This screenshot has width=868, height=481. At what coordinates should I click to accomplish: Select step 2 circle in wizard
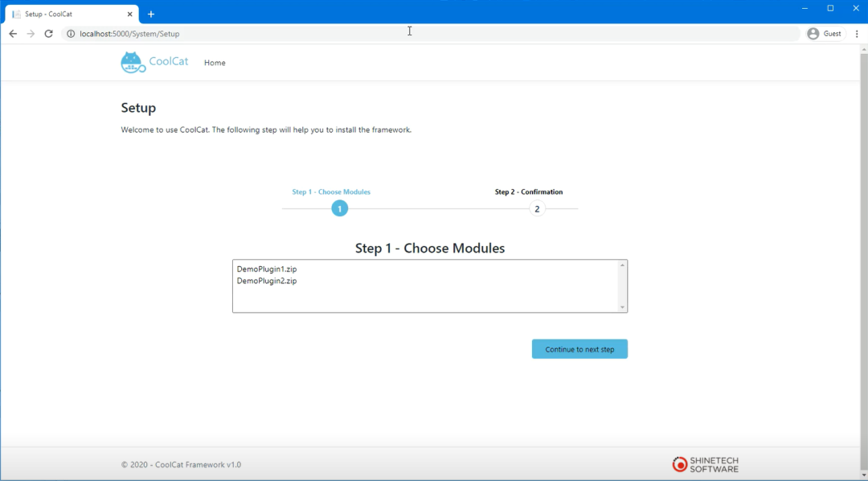pos(537,209)
